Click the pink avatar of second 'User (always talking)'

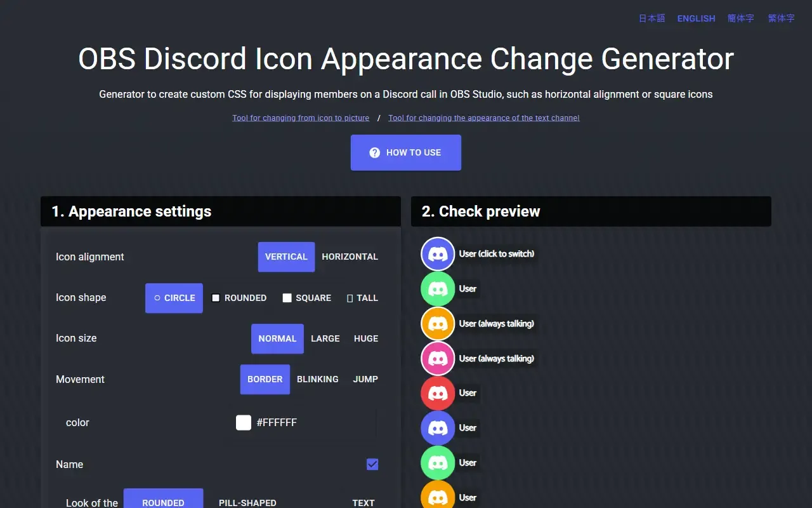click(438, 358)
